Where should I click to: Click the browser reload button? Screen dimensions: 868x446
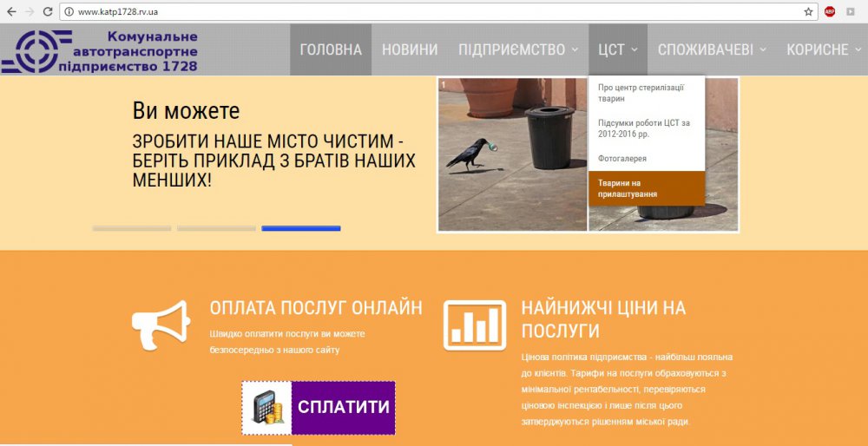pyautogui.click(x=48, y=11)
